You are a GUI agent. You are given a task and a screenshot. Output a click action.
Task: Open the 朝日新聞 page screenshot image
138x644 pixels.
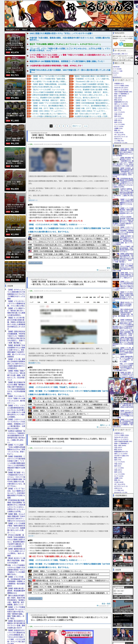[69, 319]
